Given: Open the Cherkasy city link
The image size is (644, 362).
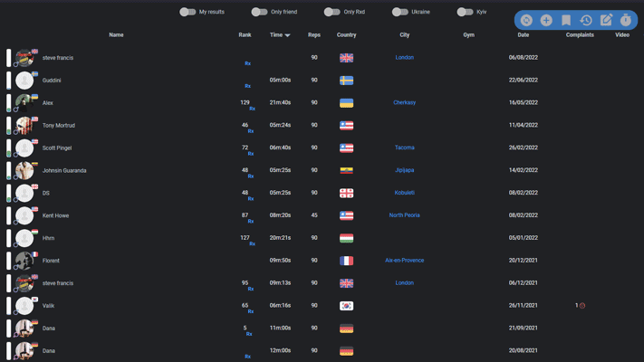Looking at the screenshot, I should (x=405, y=102).
